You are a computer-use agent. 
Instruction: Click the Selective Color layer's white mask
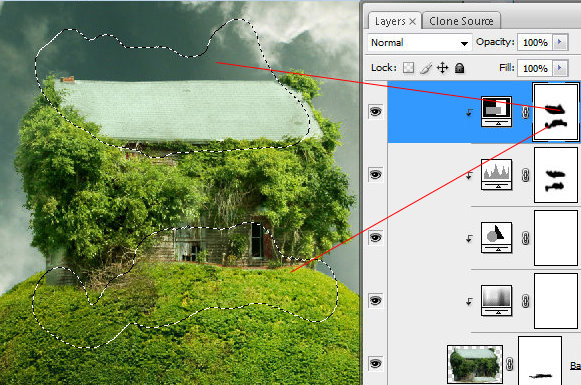pos(556,238)
